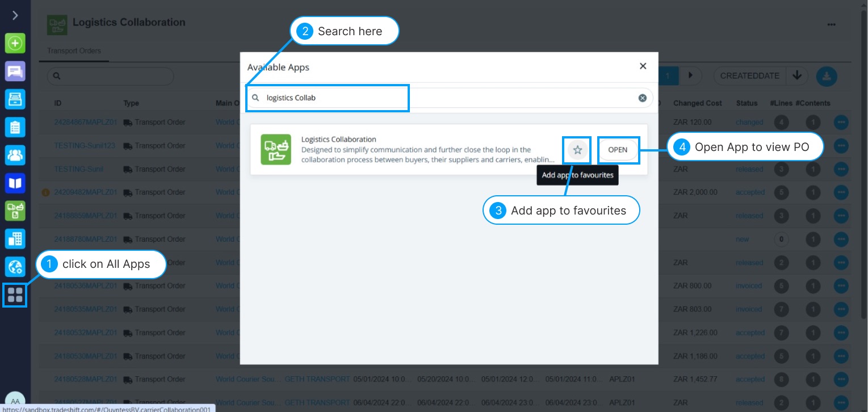Open the blue building sidebar icon
The width and height of the screenshot is (868, 412).
(x=15, y=238)
